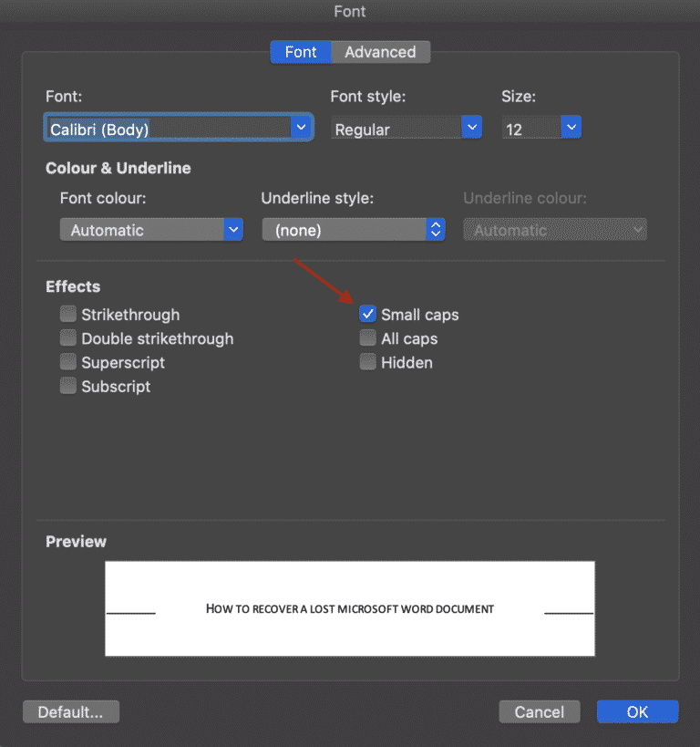
Task: Enable the All caps effect
Action: 367,338
